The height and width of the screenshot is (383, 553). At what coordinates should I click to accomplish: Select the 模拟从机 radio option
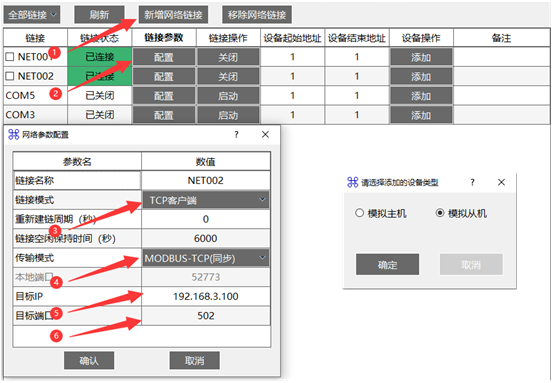tap(461, 213)
